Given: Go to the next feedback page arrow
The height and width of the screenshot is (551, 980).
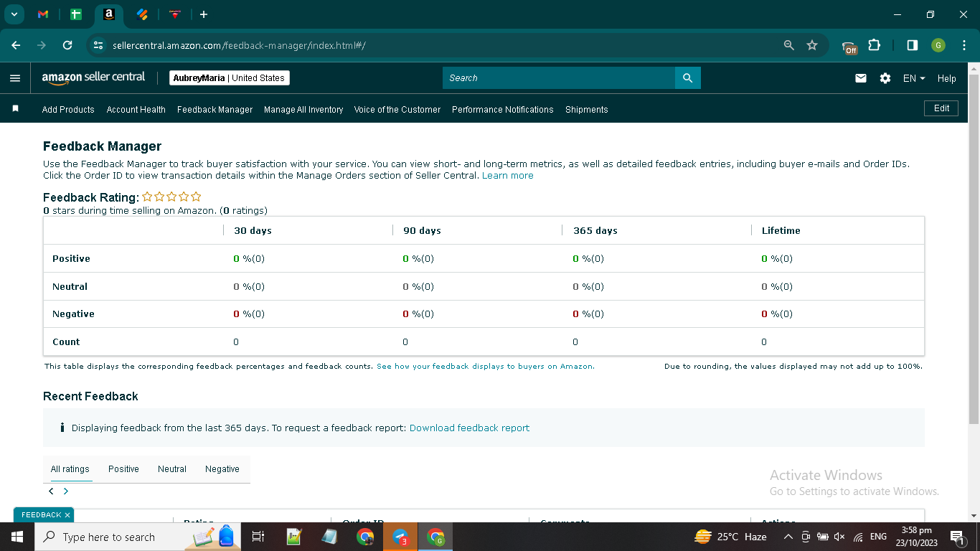Looking at the screenshot, I should coord(66,491).
